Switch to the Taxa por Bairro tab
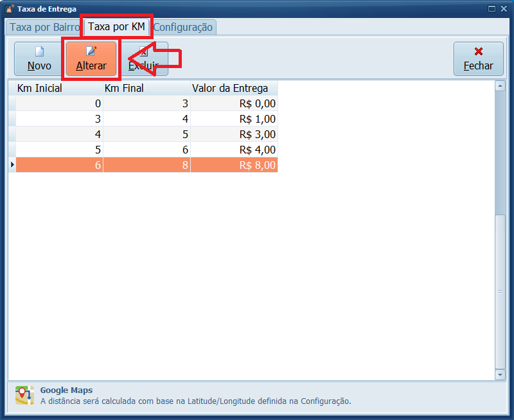 tap(44, 28)
